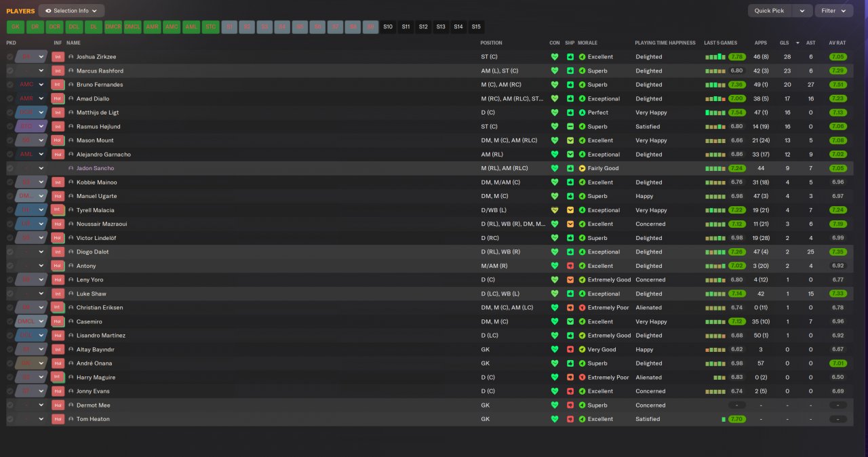Toggle the picked checkbox for Antony

(10, 266)
